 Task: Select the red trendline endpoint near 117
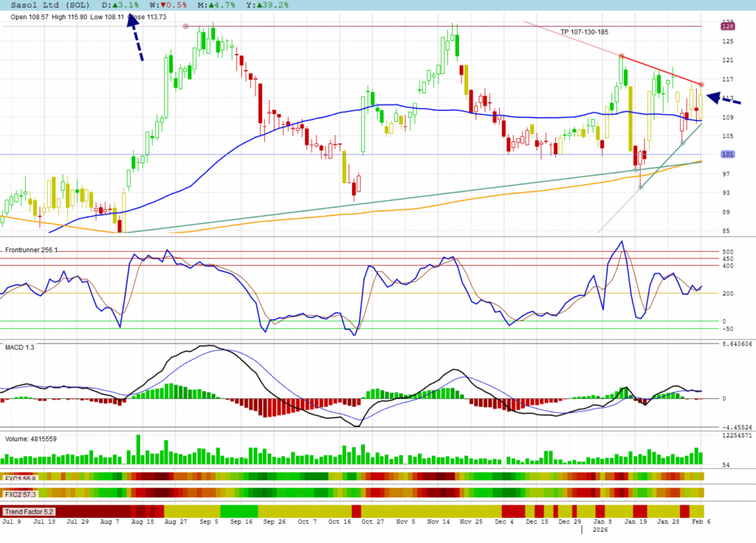coord(701,85)
